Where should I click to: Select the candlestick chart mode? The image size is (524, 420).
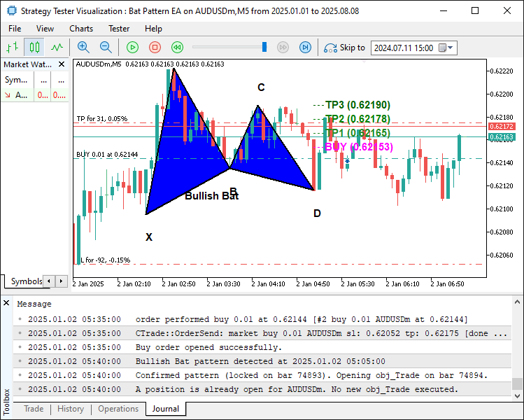click(34, 48)
